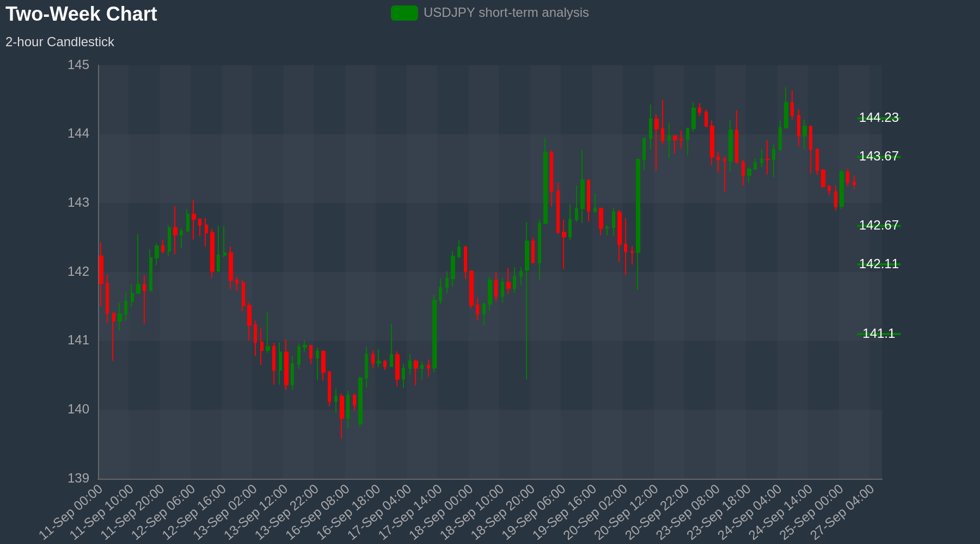Click the 27-Sep 04:00 x-axis label

(x=843, y=512)
